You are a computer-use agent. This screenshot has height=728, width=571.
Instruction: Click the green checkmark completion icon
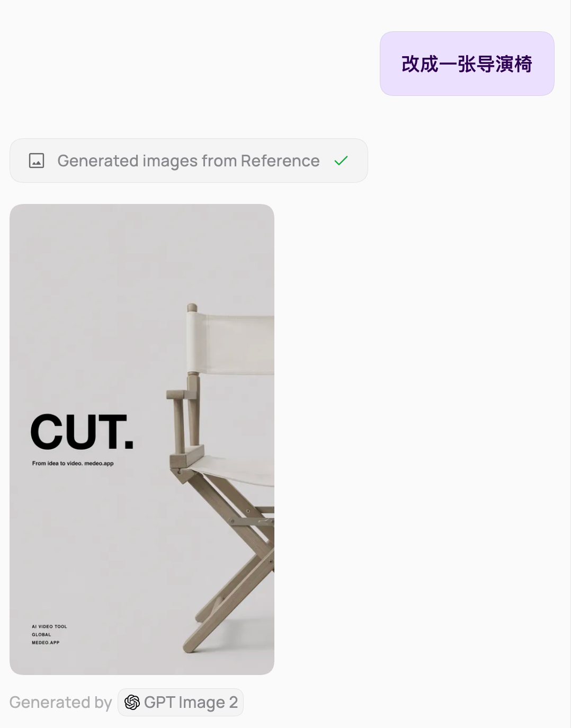341,161
